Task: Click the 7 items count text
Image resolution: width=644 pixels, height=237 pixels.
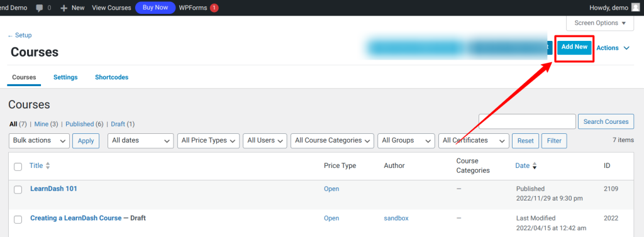Action: tap(623, 140)
